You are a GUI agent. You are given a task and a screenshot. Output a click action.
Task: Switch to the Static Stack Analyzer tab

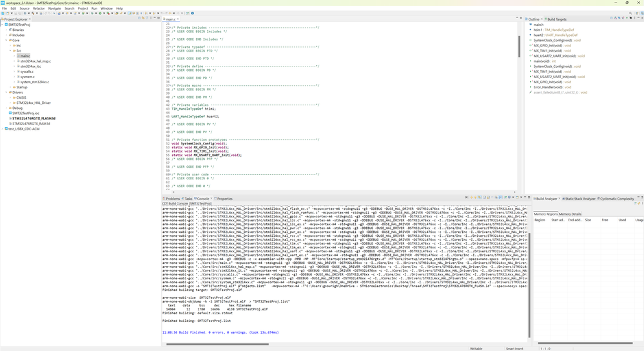[x=580, y=199]
